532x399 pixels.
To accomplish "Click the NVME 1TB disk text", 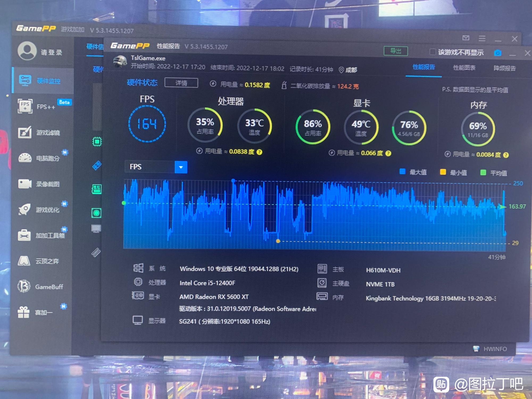I will [380, 284].
